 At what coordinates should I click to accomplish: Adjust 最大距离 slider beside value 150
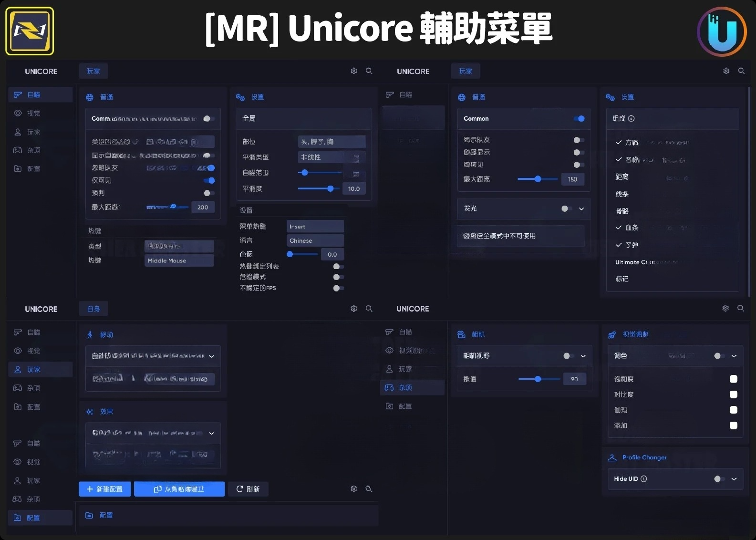[538, 179]
